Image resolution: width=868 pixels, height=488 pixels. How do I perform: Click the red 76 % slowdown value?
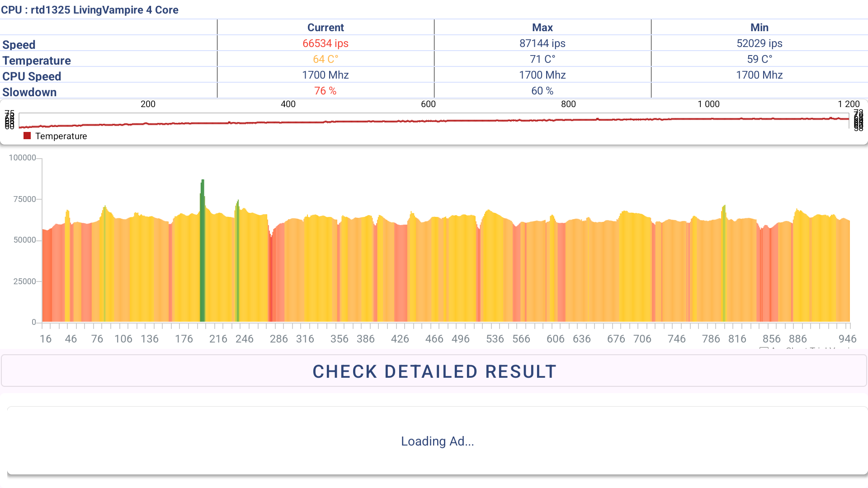(325, 91)
